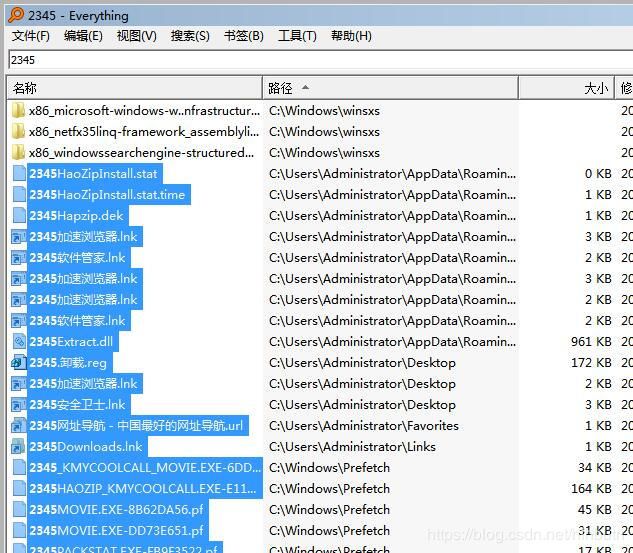Click shortcut icon of 2345安全卫士.lnk
The width and height of the screenshot is (633, 553).
pos(19,404)
